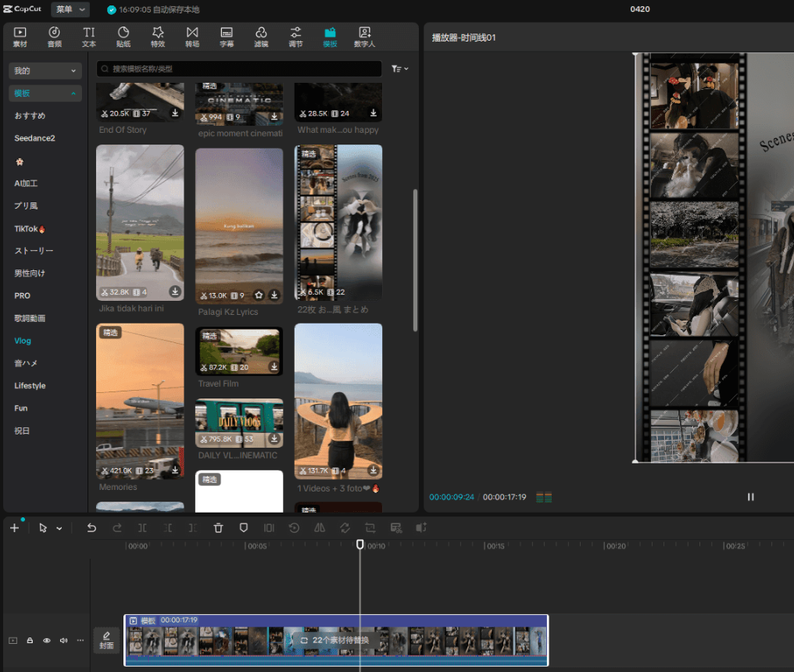Select the PRO category
The image size is (794, 672).
click(23, 295)
